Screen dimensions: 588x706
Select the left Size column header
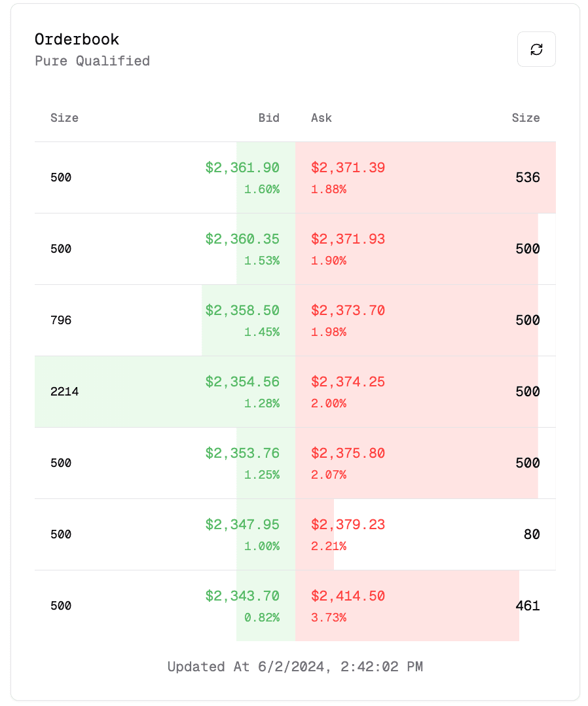pyautogui.click(x=65, y=118)
